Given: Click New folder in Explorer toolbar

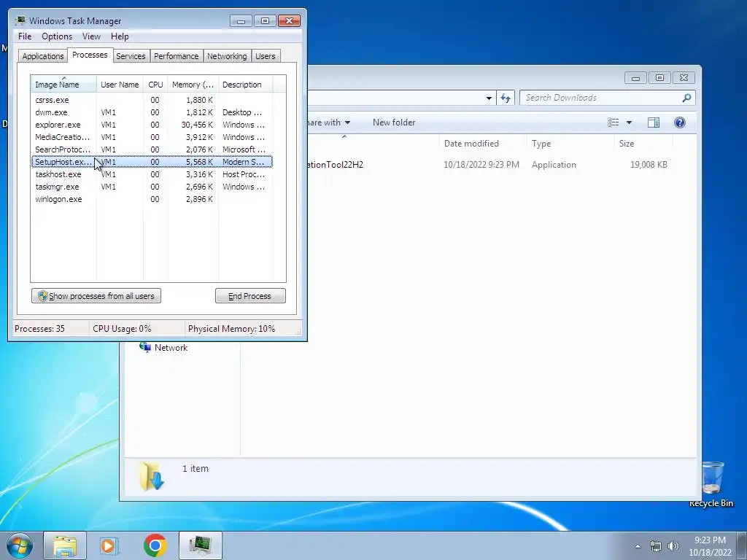Looking at the screenshot, I should (394, 122).
